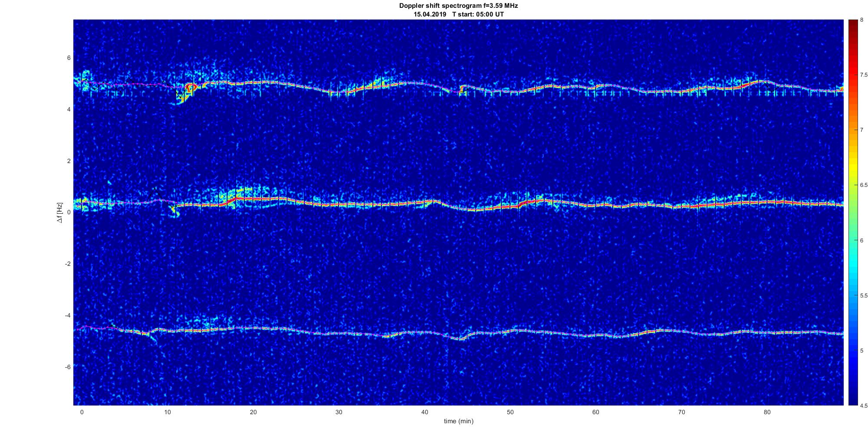Click the plot title 'Doppler shift spectrogram f=3.59 MHz'

[x=458, y=6]
